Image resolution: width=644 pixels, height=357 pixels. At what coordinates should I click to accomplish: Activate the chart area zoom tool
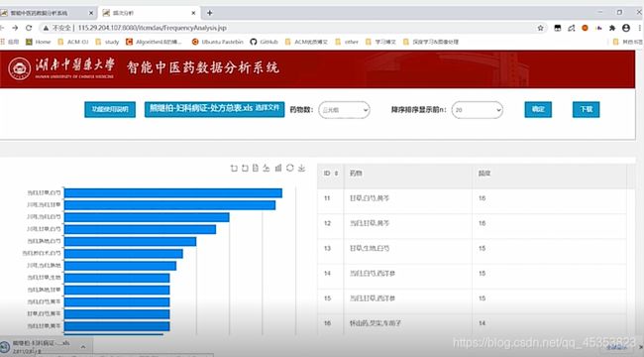pyautogui.click(x=234, y=168)
